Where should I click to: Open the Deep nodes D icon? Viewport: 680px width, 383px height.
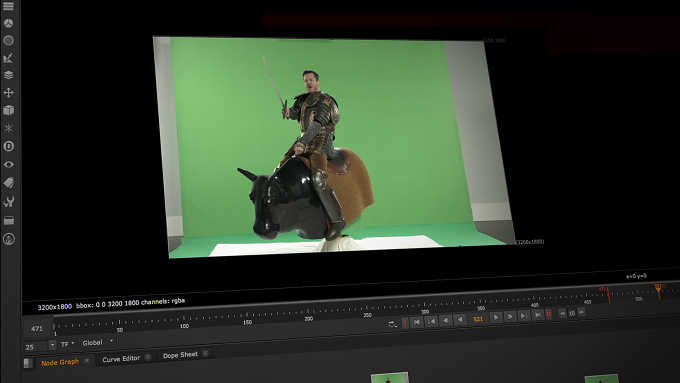9,146
